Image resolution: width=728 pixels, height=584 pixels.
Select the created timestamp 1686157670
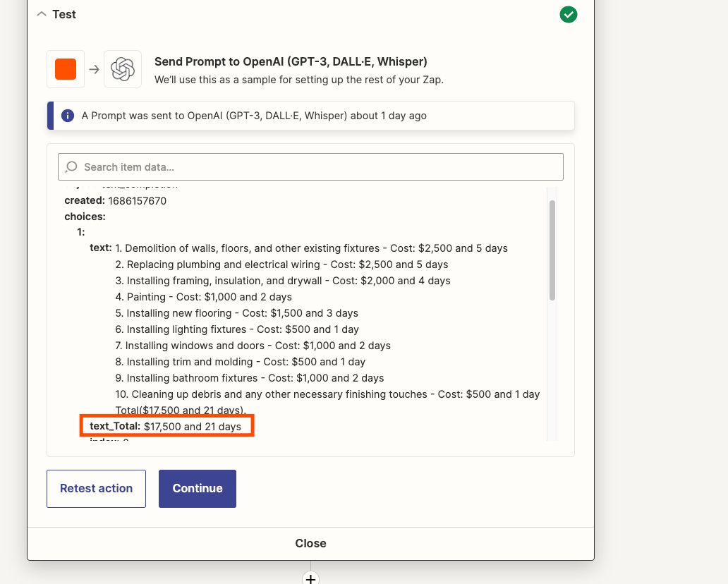(x=138, y=200)
